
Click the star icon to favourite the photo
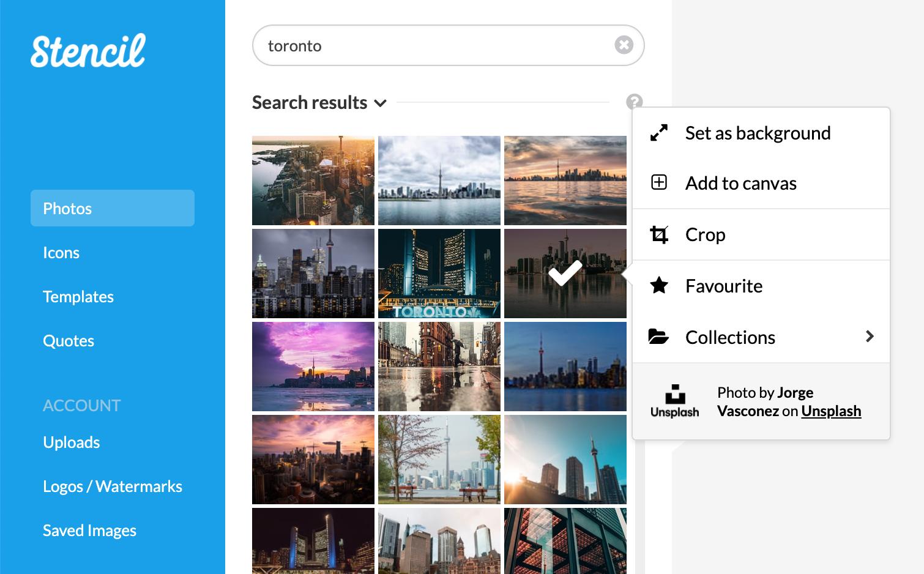point(659,285)
